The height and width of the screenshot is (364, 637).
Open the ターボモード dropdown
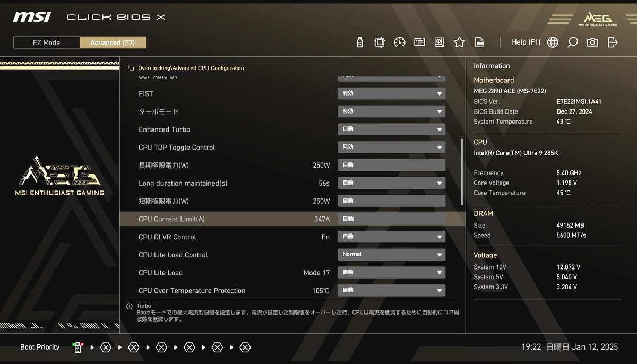(392, 111)
